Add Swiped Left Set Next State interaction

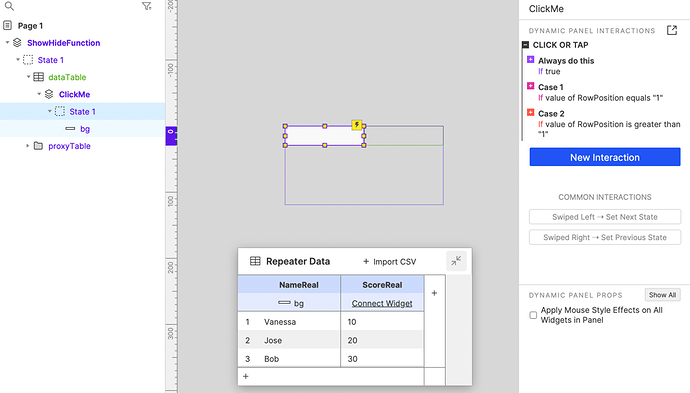[605, 217]
